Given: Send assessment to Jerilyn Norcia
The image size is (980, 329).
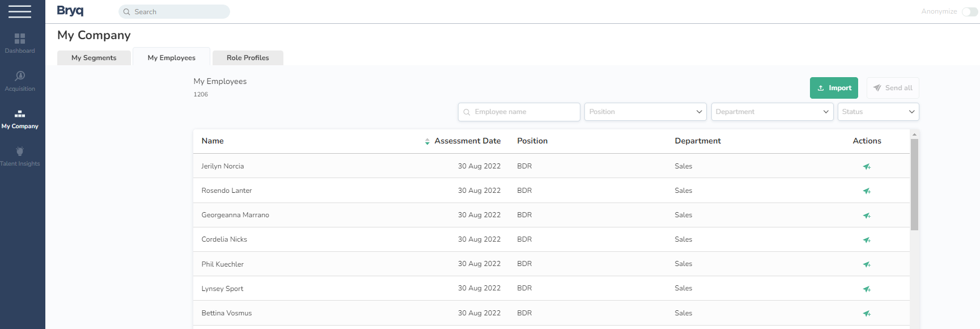Looking at the screenshot, I should click(866, 166).
